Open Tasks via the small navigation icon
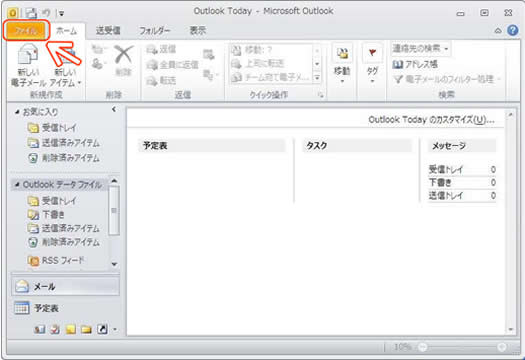This screenshot has width=525, height=360. pos(55,330)
